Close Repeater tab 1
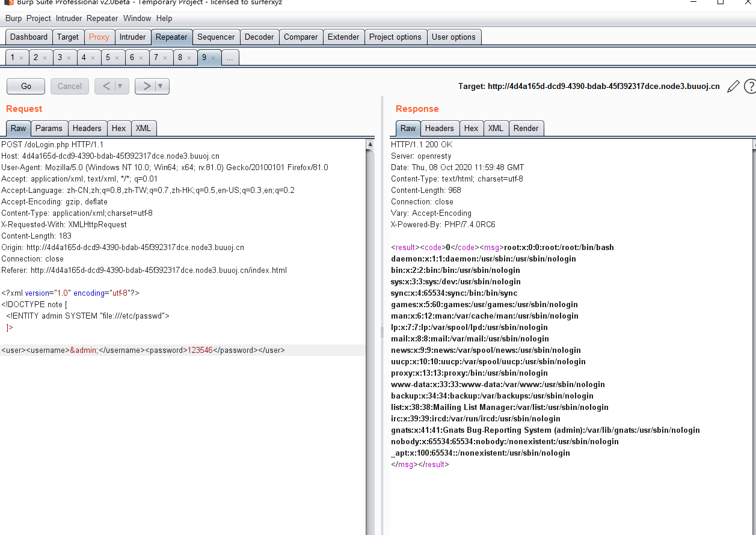The height and width of the screenshot is (535, 756). point(21,58)
